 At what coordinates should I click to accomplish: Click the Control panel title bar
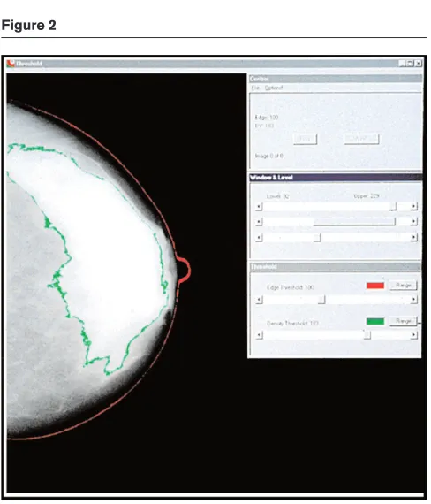click(x=336, y=79)
